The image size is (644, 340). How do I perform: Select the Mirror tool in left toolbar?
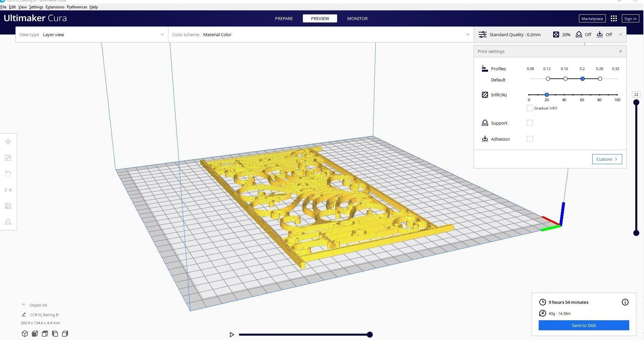pos(8,190)
